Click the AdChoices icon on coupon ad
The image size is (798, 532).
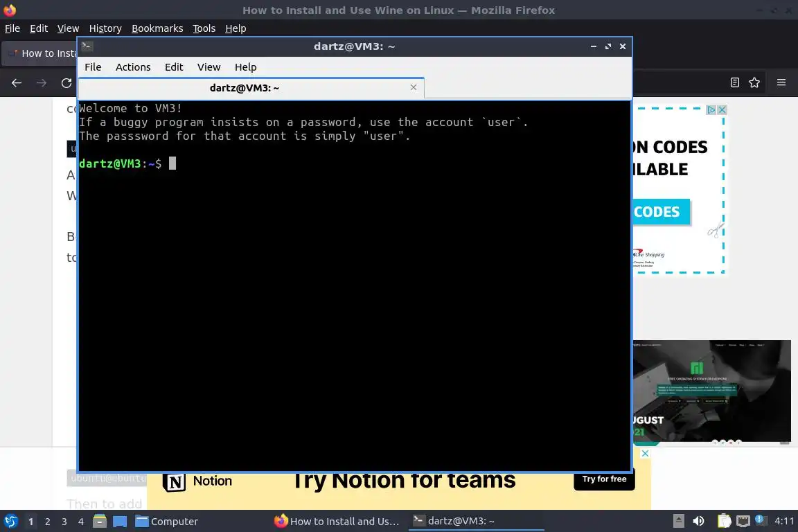711,109
